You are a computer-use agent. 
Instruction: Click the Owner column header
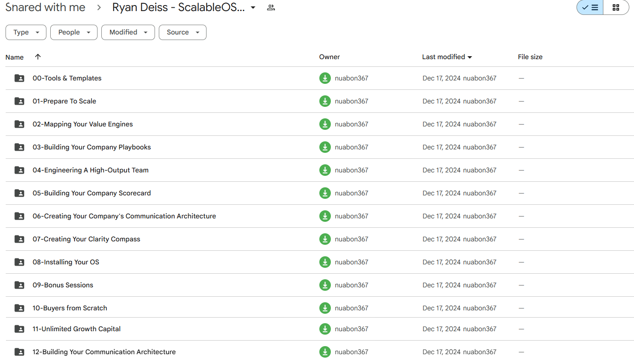(x=330, y=57)
